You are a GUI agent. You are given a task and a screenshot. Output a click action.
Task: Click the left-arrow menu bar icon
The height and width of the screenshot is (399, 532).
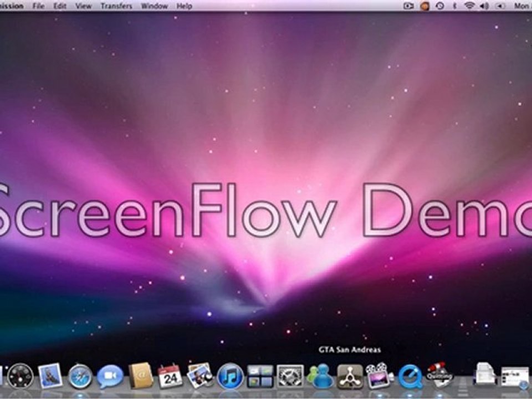[x=500, y=6]
